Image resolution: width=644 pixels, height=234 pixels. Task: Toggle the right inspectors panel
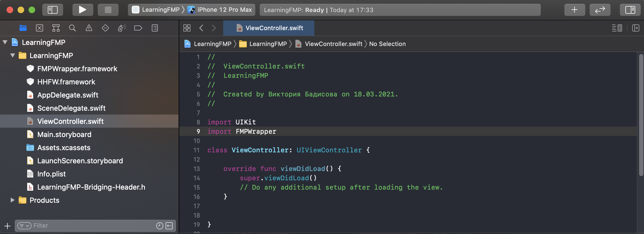pos(630,10)
